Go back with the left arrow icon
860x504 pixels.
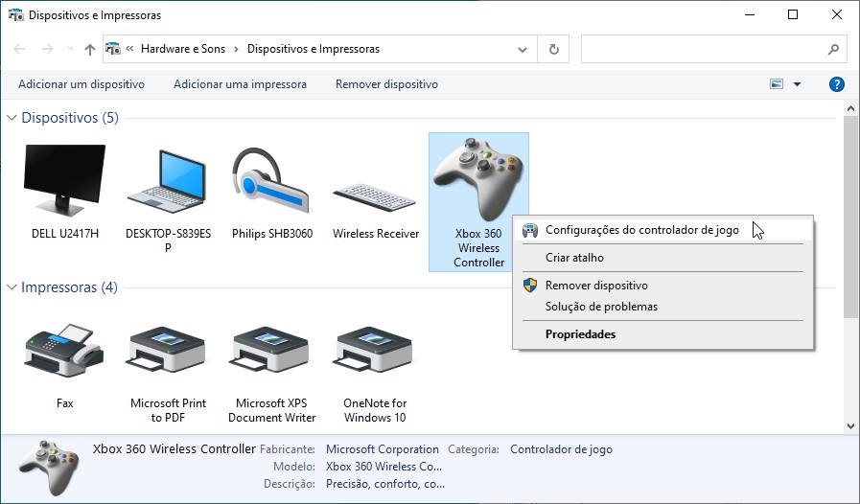(19, 49)
